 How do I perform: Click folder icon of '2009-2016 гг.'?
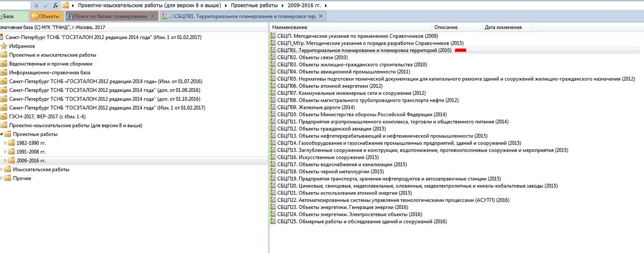point(12,160)
